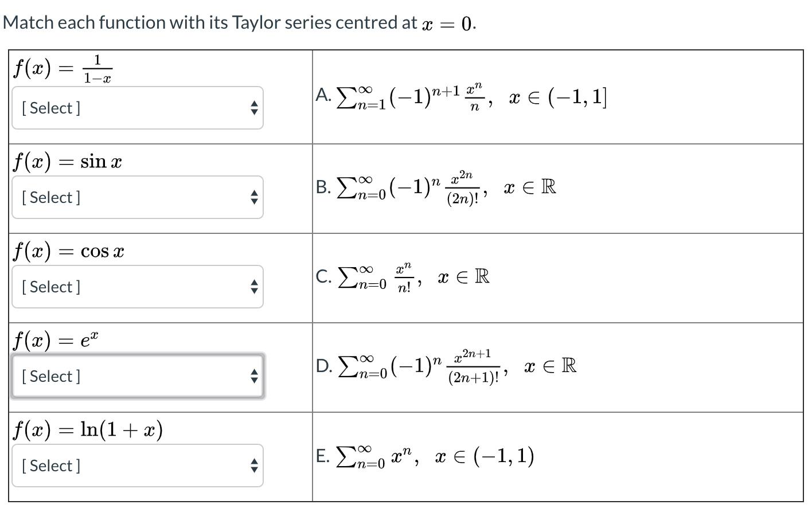Click the series labeled D
812x524 pixels.
click(447, 366)
